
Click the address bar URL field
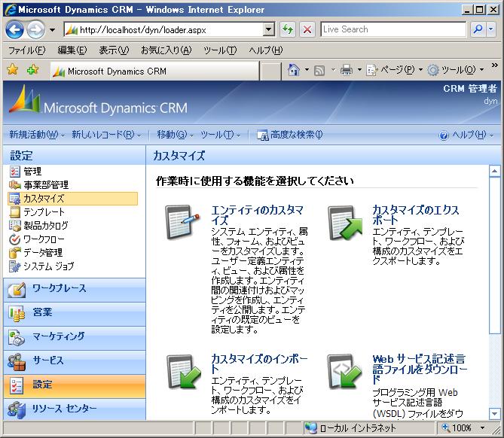[164, 30]
